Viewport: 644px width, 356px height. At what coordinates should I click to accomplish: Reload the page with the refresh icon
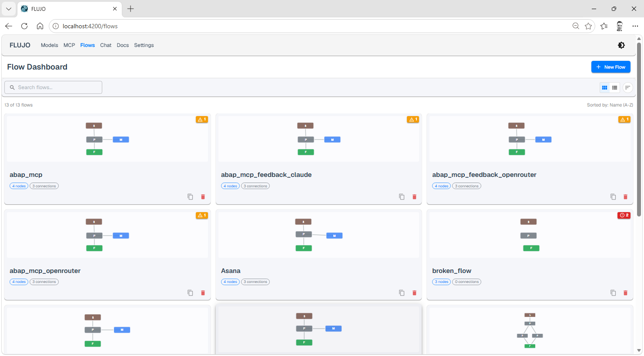tap(24, 26)
